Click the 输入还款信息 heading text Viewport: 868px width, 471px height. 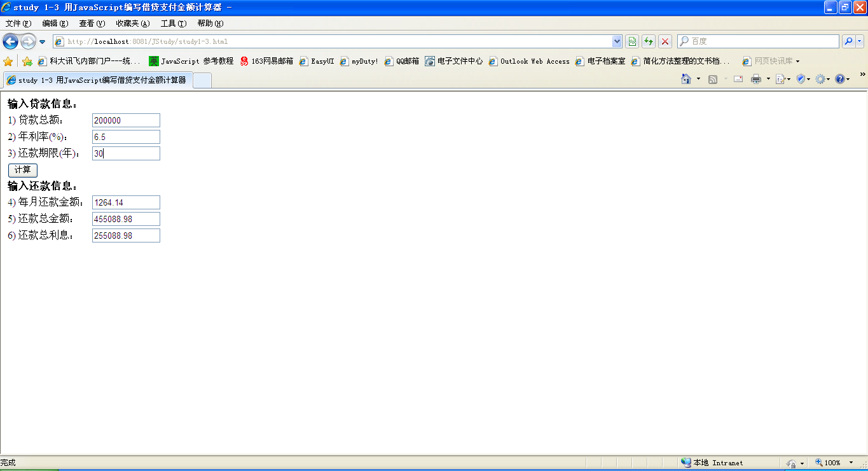tap(42, 186)
